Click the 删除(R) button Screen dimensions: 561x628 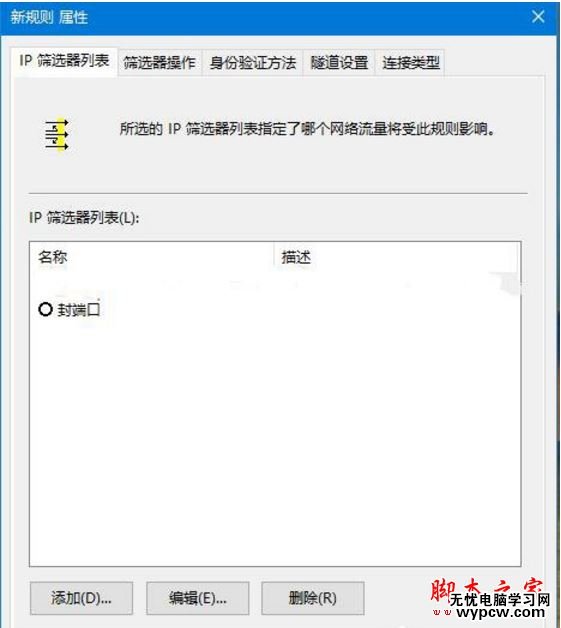pyautogui.click(x=313, y=598)
